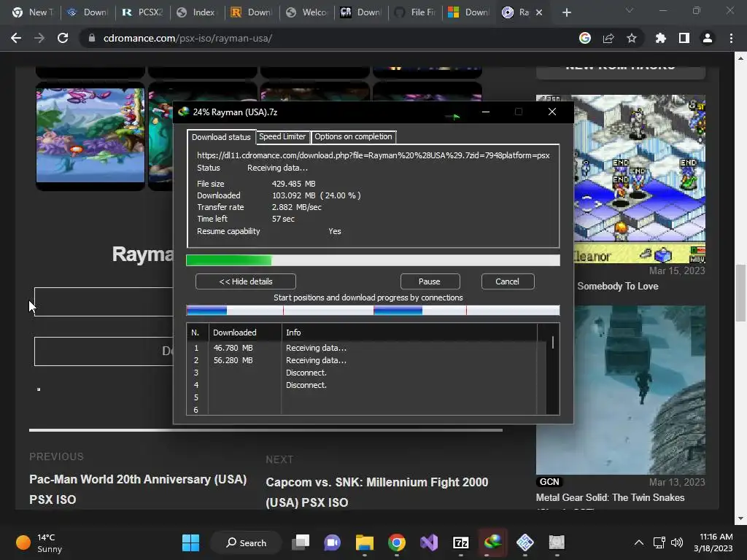747x560 pixels.
Task: Open the Chrome side panel icon
Action: (684, 38)
